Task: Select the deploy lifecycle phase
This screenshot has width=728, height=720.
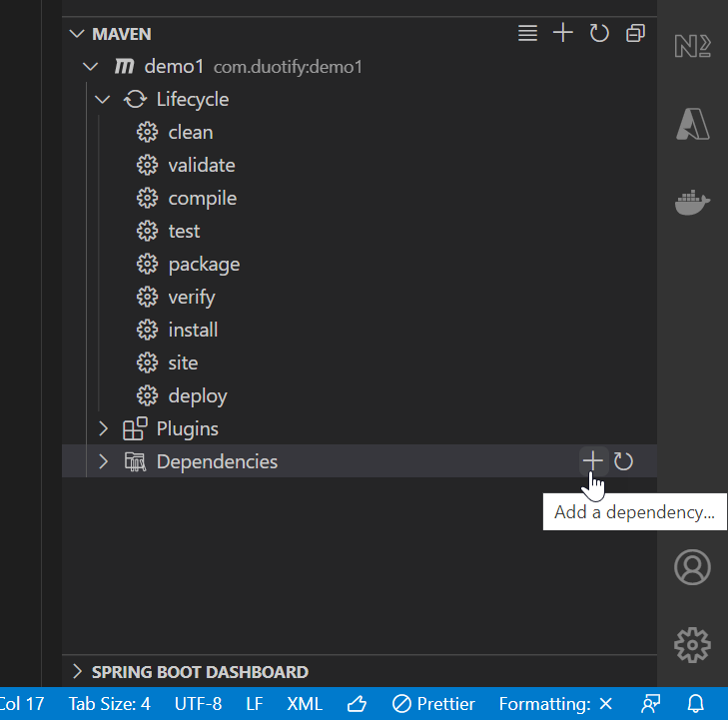Action: (198, 396)
